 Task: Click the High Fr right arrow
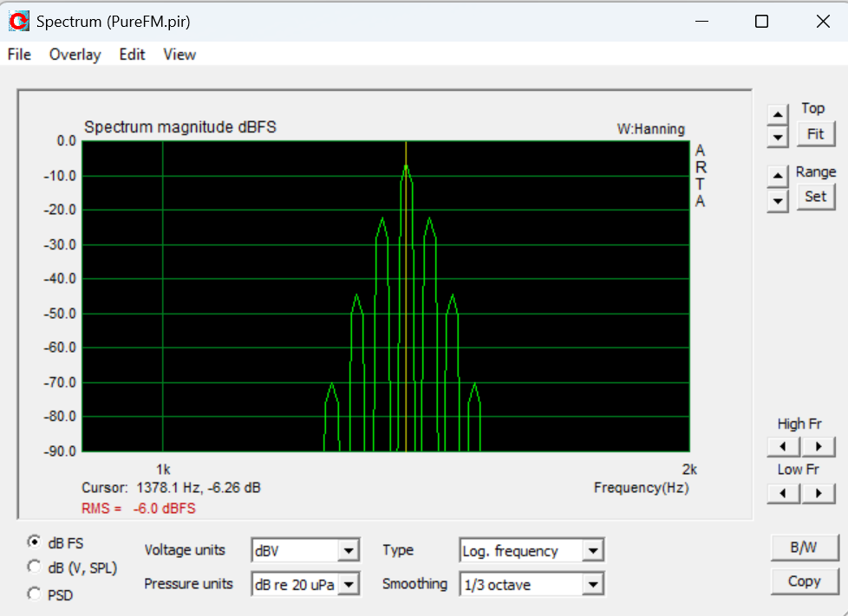(x=819, y=446)
